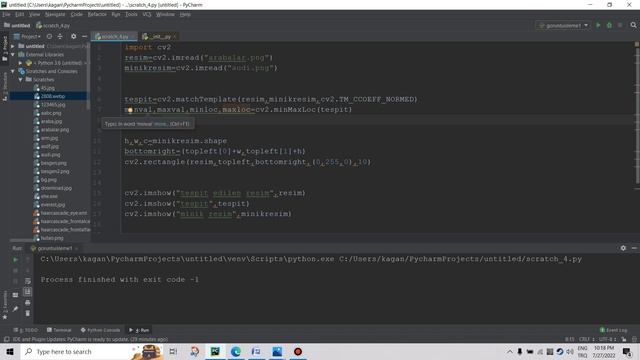The image size is (640, 360).
Task: Open the Structure side tool window
Action: pyautogui.click(x=5, y=87)
